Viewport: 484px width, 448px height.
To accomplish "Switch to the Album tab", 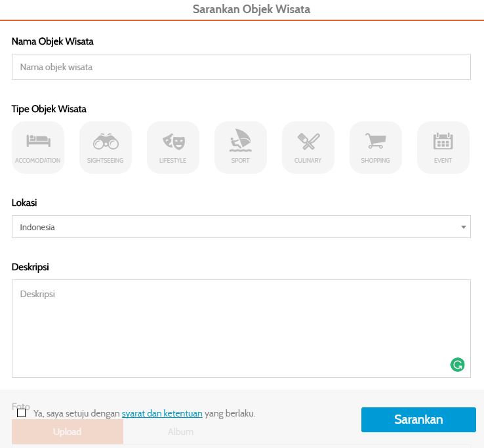I will coord(180,432).
